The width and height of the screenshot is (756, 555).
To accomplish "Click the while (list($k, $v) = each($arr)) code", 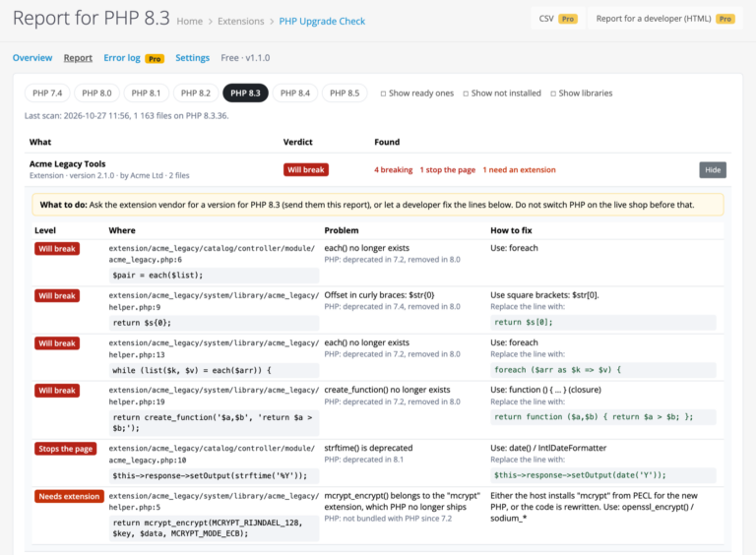I will [214, 370].
